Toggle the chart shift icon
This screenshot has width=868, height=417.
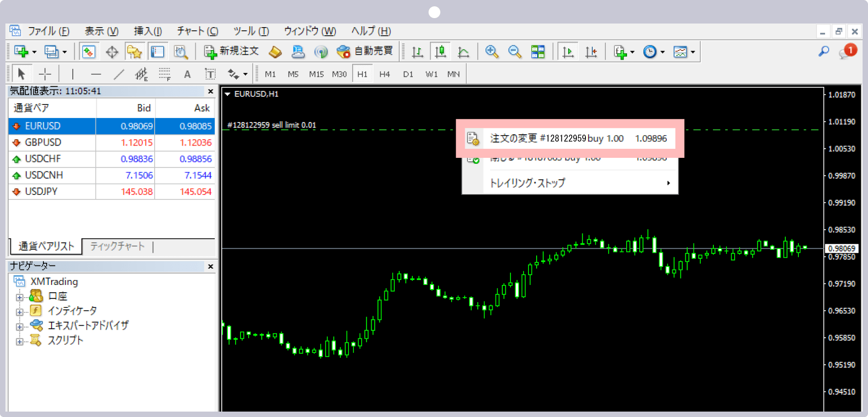pos(591,52)
